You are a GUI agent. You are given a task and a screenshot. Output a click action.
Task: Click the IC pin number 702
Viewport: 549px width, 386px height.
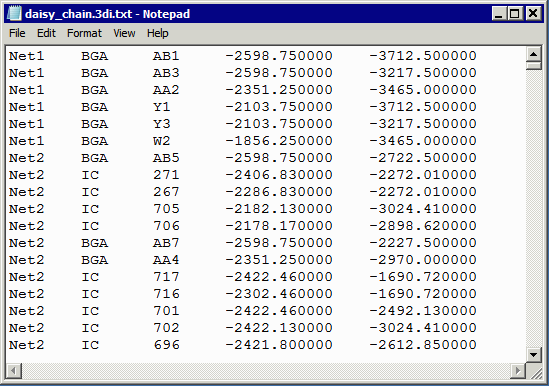[x=166, y=328]
